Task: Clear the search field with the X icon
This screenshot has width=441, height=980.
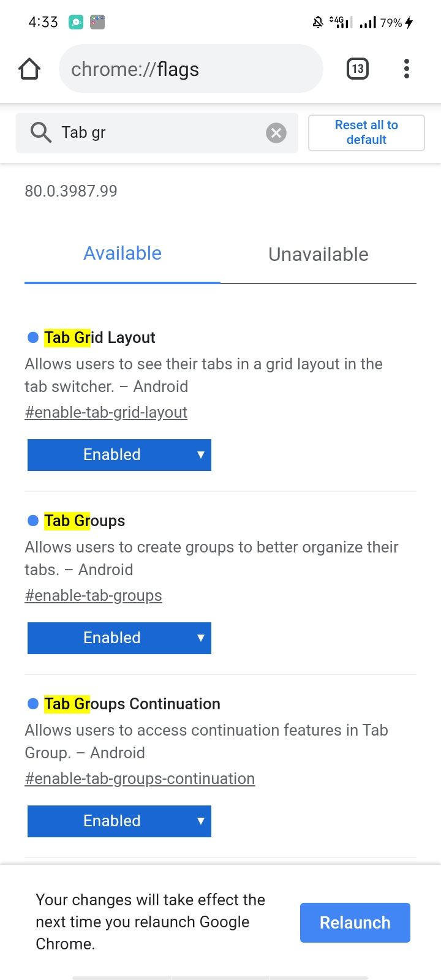Action: pyautogui.click(x=276, y=132)
